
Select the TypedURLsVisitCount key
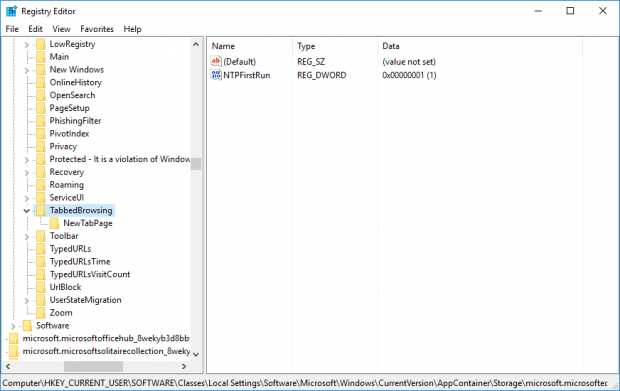(x=90, y=274)
